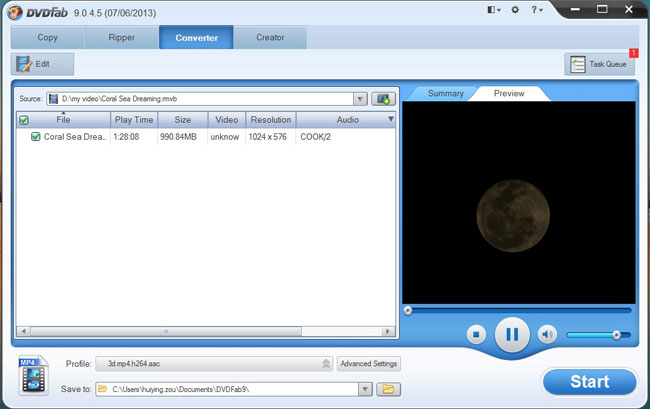Open the Profile selection box
Image resolution: width=650 pixels, height=409 pixels.
click(x=214, y=364)
